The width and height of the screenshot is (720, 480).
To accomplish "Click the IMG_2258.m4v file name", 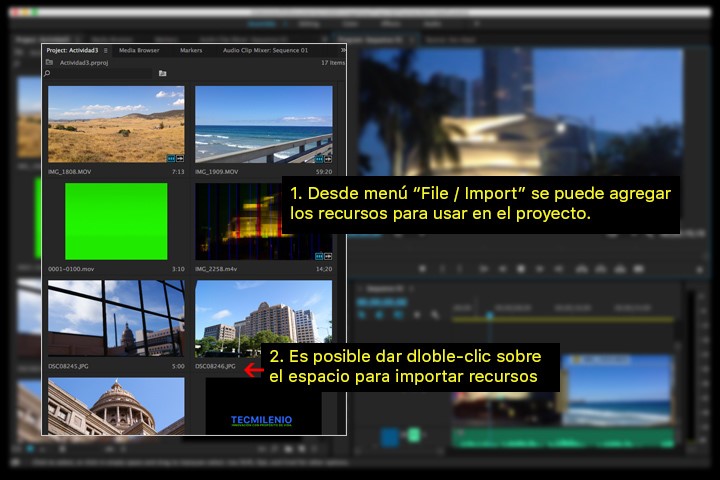I will [216, 269].
